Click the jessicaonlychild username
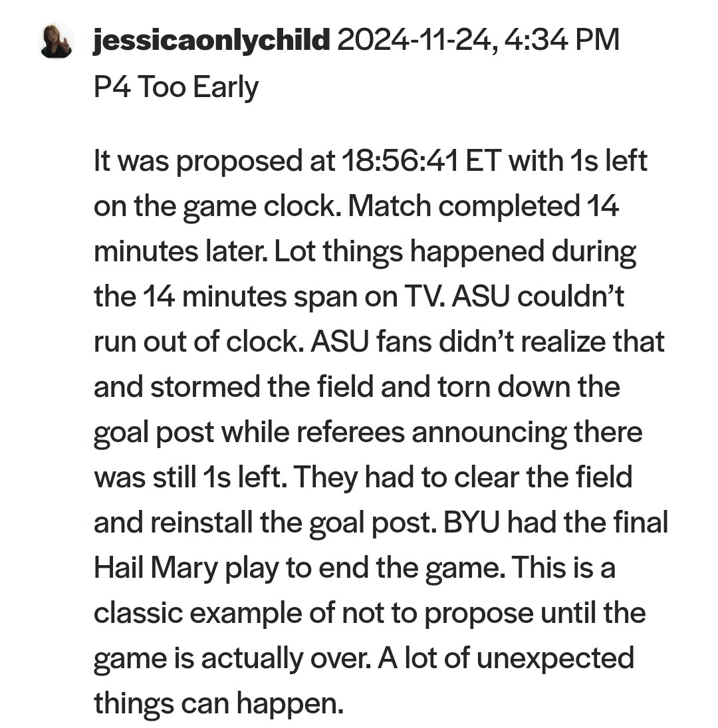 tap(211, 40)
